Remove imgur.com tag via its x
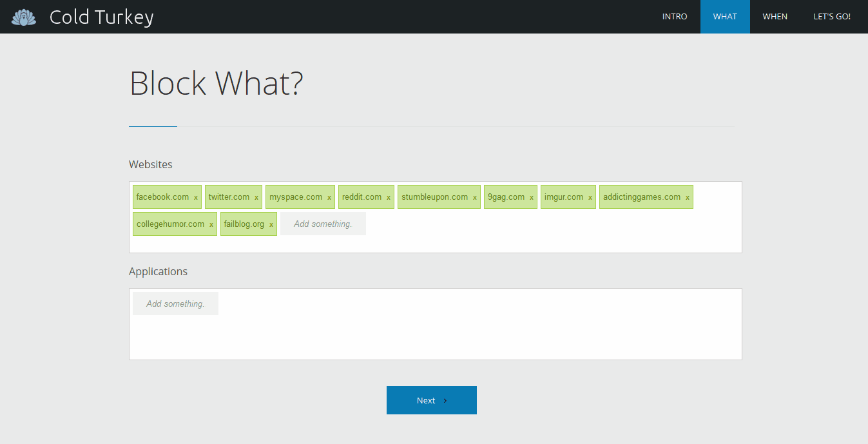The image size is (868, 444). [590, 198]
